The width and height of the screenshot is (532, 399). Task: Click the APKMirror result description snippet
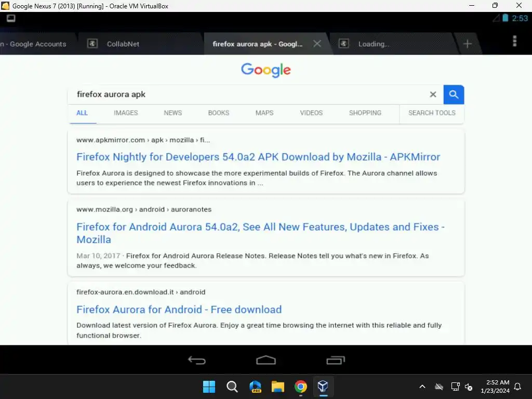pyautogui.click(x=257, y=178)
